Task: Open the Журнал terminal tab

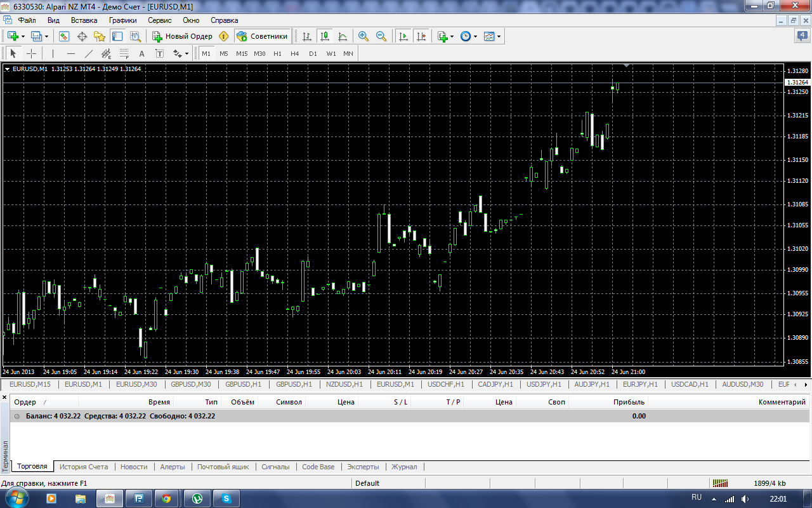Action: (404, 467)
